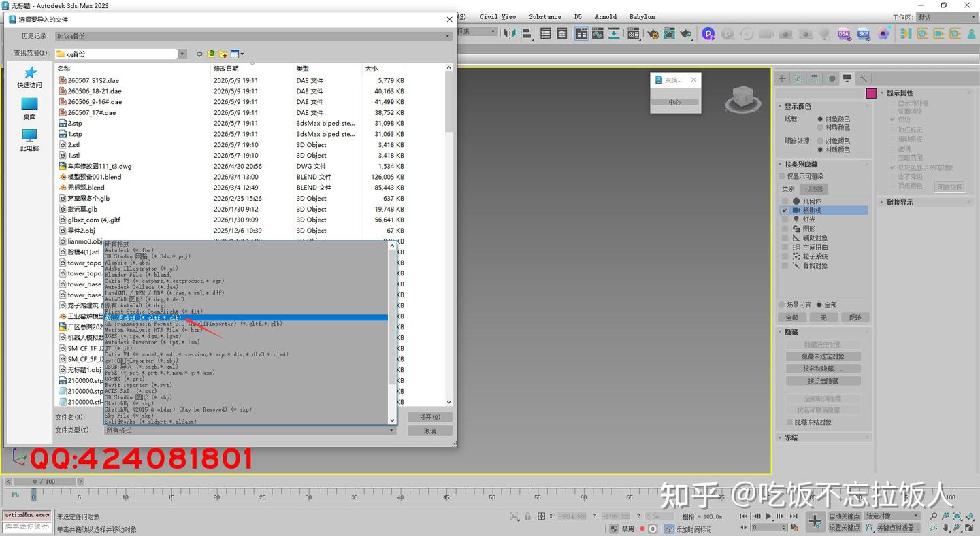Open the Motion command panel tab
The width and height of the screenshot is (980, 536).
pos(831,79)
